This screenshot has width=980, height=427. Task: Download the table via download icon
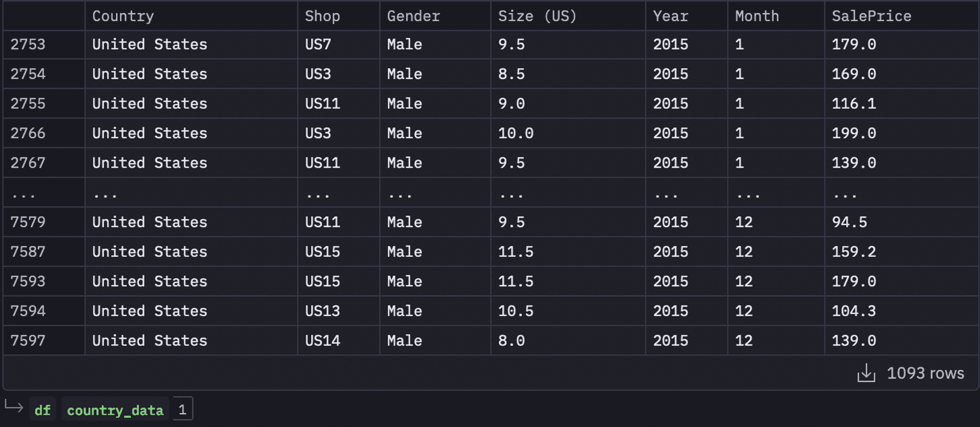tap(866, 373)
